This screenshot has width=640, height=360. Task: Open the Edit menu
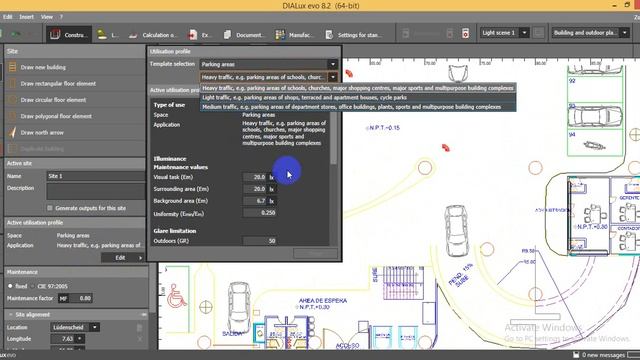tap(7, 17)
